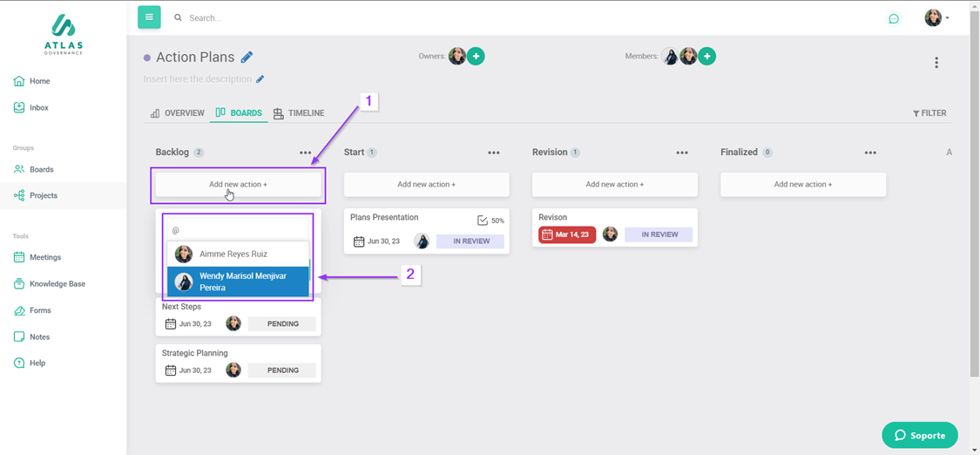Screen dimensions: 980x455
Task: Click the green hamburger menu button
Action: coord(149,17)
